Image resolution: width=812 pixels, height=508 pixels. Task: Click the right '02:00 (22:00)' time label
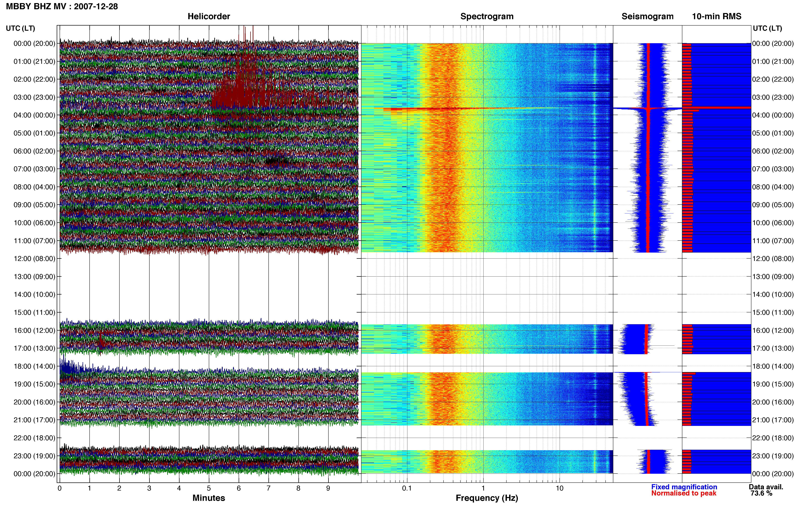pos(773,79)
